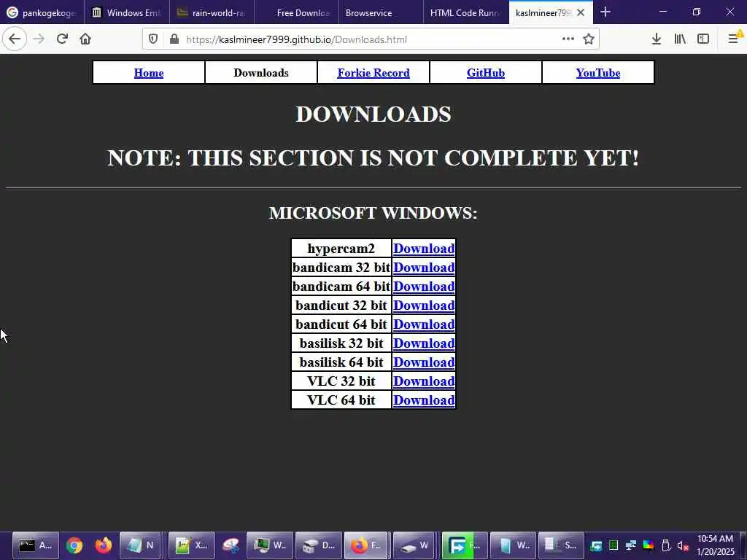Click the network tray icon

pos(631,545)
